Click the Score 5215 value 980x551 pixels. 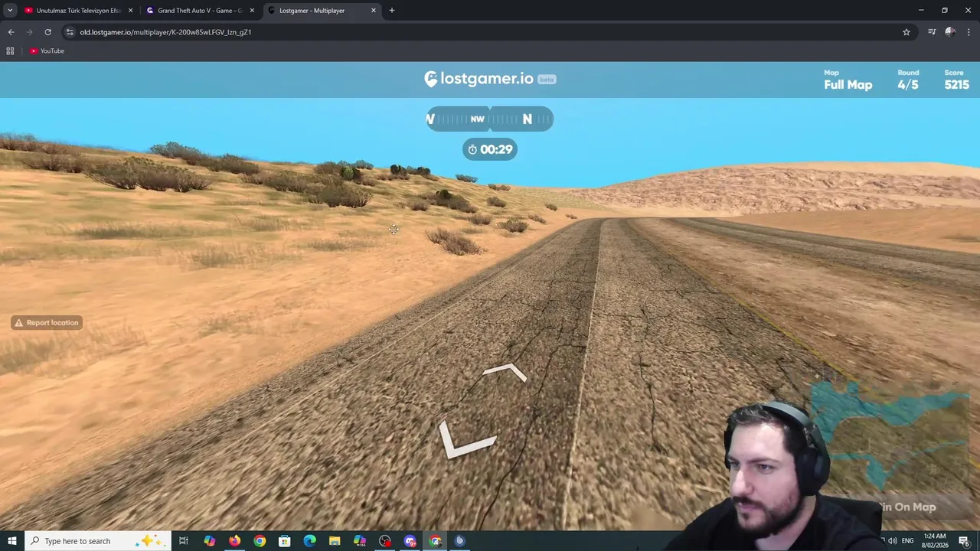[957, 85]
